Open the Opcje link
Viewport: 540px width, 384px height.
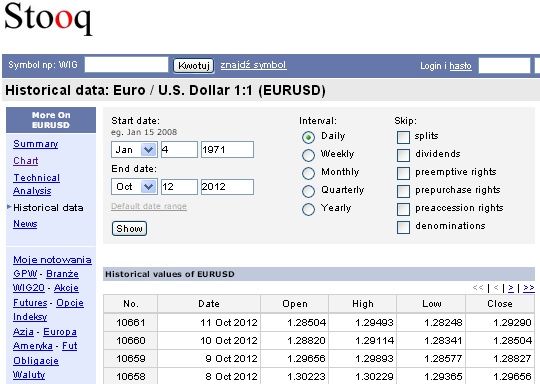pos(70,303)
